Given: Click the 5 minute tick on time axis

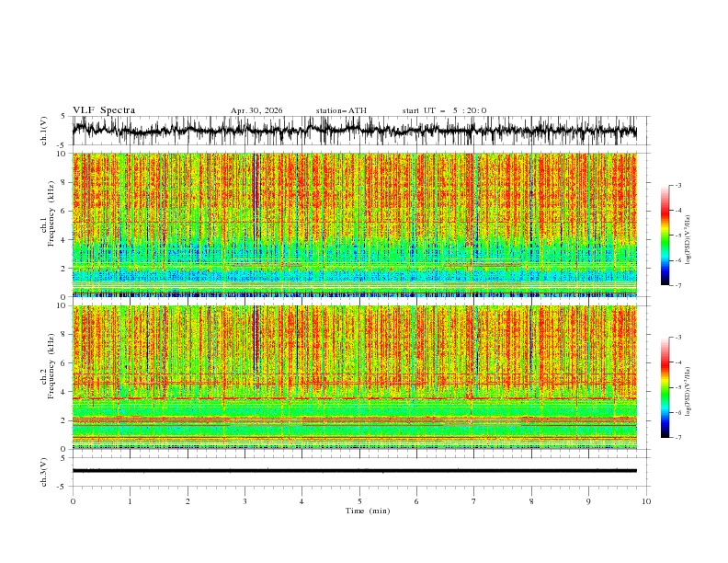Looking at the screenshot, I should tap(359, 501).
